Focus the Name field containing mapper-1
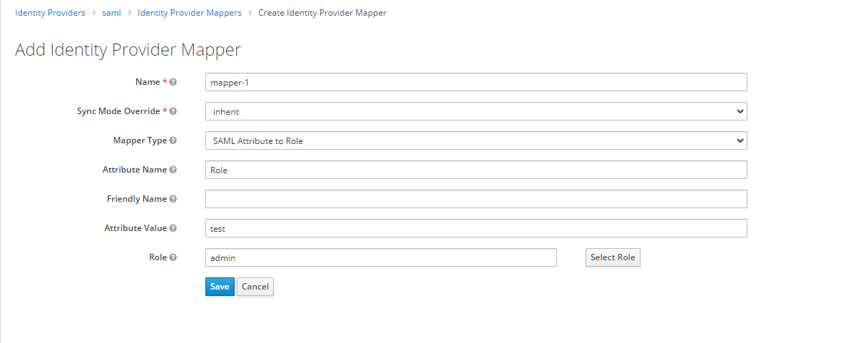The height and width of the screenshot is (343, 868). point(476,82)
